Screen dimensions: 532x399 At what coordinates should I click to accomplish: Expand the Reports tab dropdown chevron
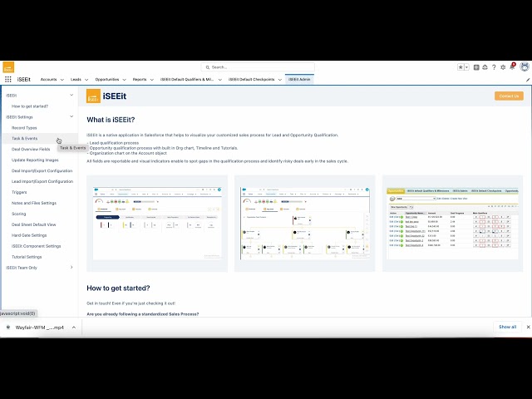[x=151, y=80]
